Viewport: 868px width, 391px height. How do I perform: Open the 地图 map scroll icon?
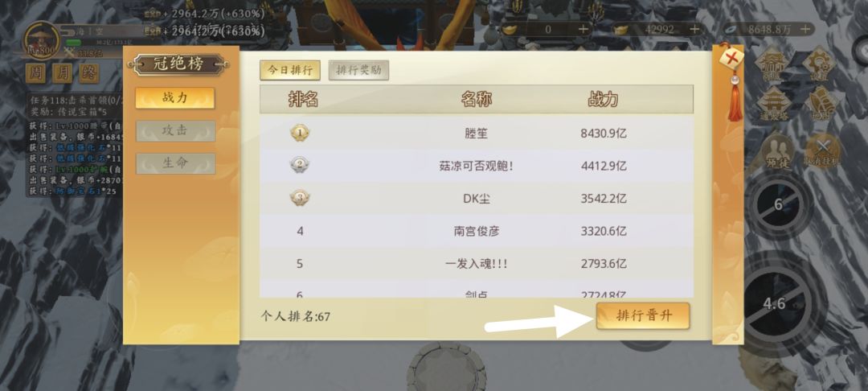click(x=821, y=104)
